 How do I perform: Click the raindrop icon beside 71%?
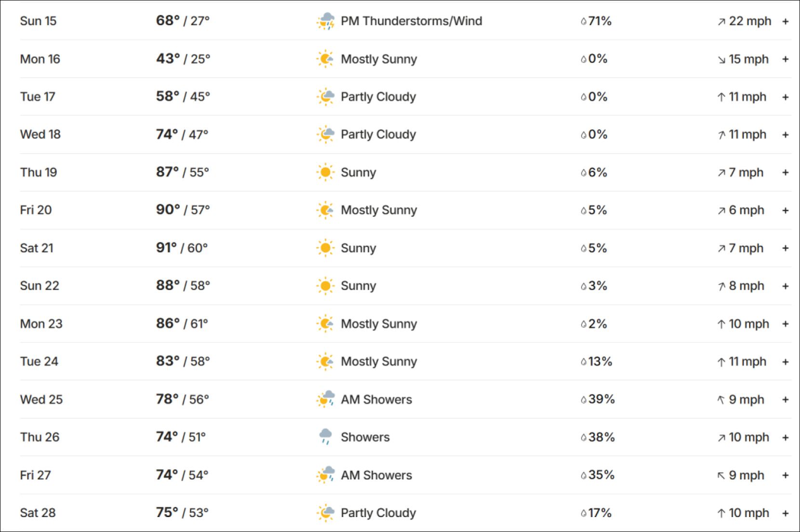(x=584, y=21)
